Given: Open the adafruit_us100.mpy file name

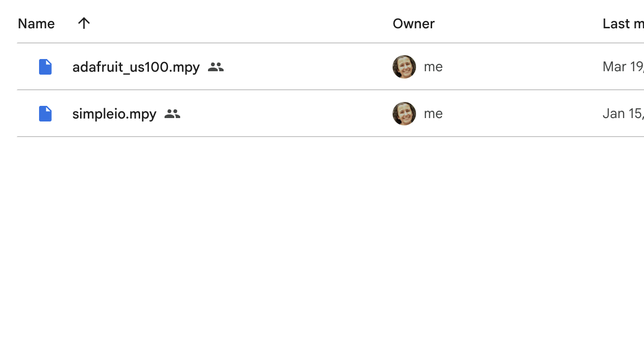Looking at the screenshot, I should (136, 67).
